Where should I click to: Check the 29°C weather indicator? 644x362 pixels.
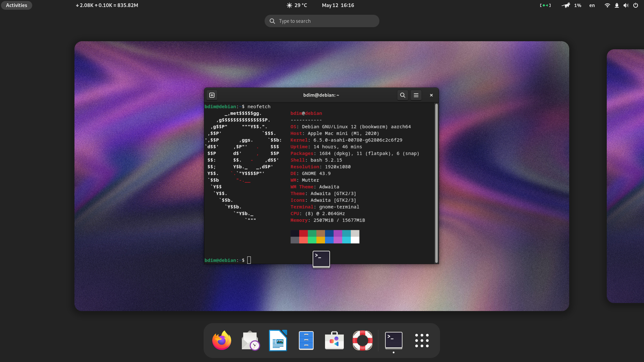[297, 5]
